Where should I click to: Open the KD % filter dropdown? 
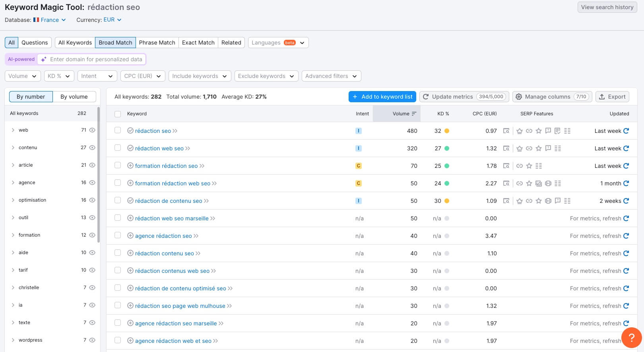click(59, 76)
